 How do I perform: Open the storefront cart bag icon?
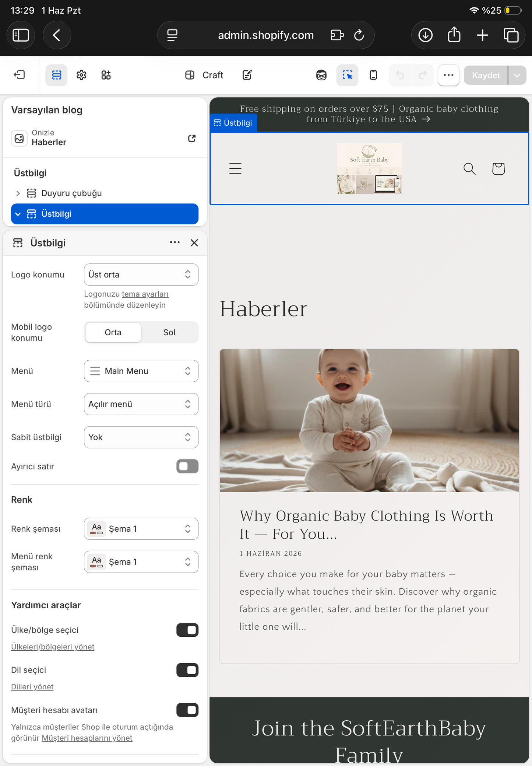click(x=498, y=168)
